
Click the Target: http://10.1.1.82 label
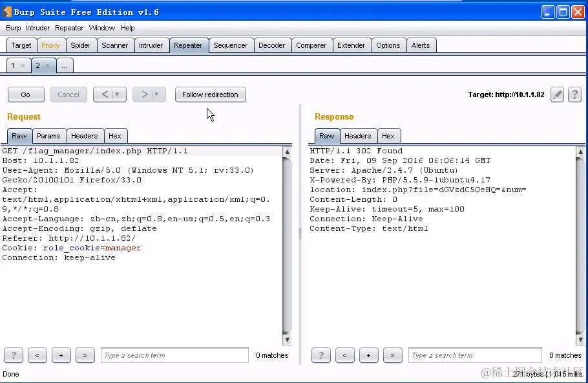pos(506,94)
